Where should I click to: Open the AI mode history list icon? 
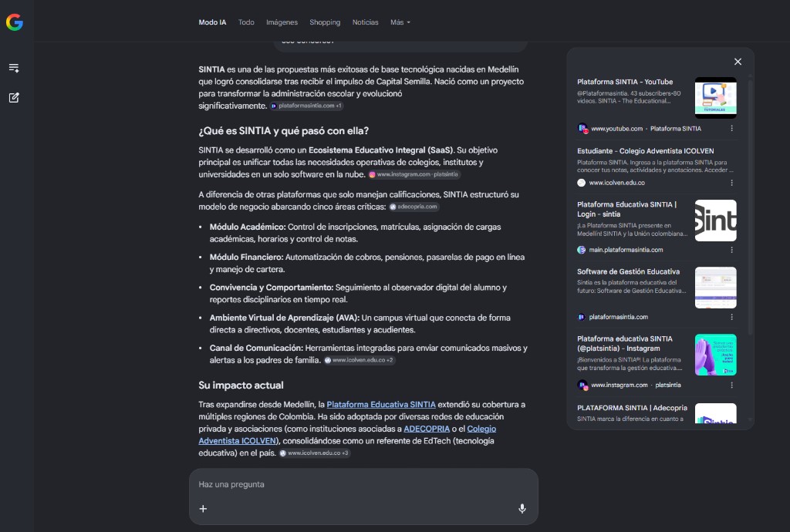pos(14,68)
